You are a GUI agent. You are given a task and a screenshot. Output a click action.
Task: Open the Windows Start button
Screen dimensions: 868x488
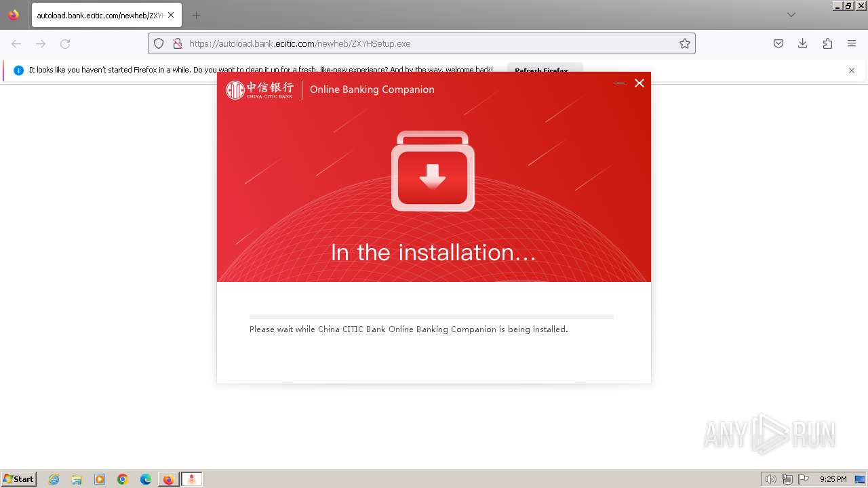(18, 479)
